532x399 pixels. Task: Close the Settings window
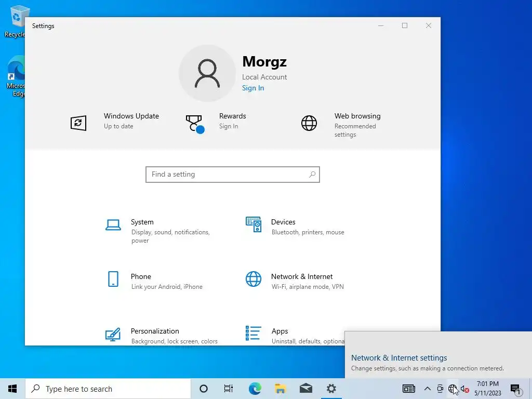429,26
